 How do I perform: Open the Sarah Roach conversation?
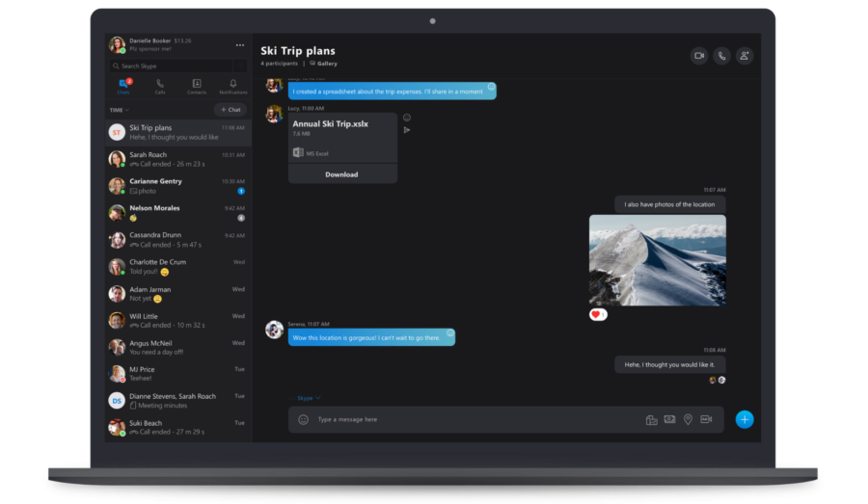[x=178, y=159]
